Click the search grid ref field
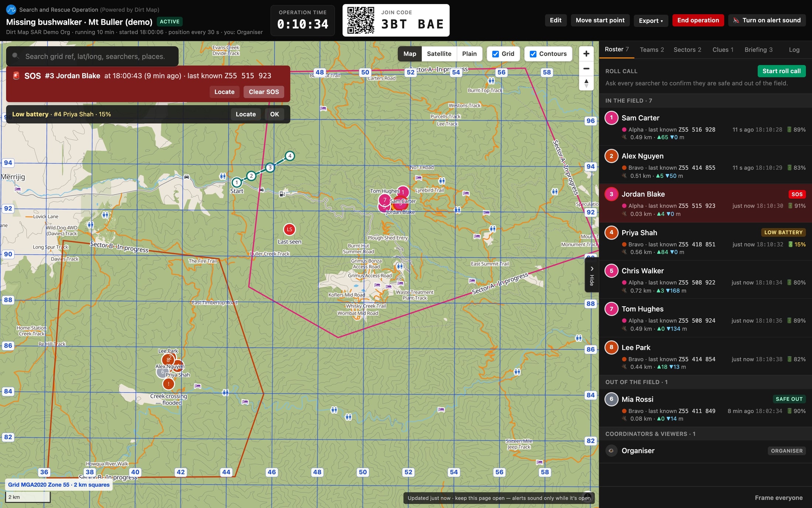 coord(92,56)
